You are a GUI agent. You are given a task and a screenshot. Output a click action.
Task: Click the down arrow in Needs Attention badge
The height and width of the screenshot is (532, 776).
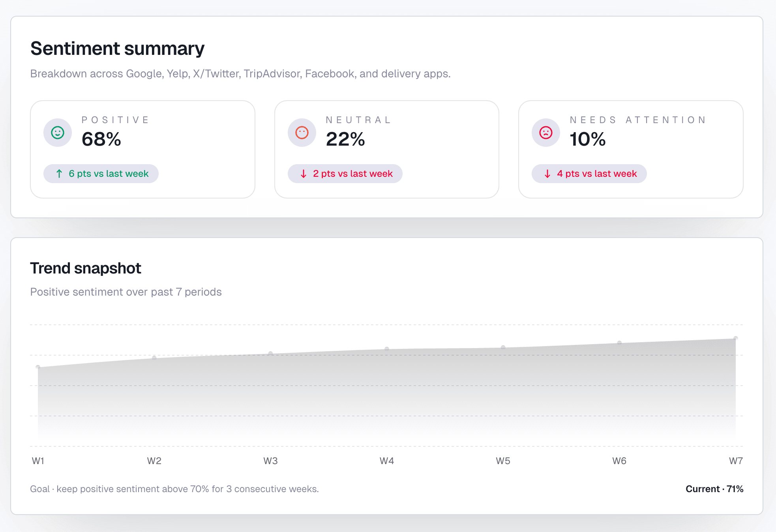pyautogui.click(x=547, y=173)
